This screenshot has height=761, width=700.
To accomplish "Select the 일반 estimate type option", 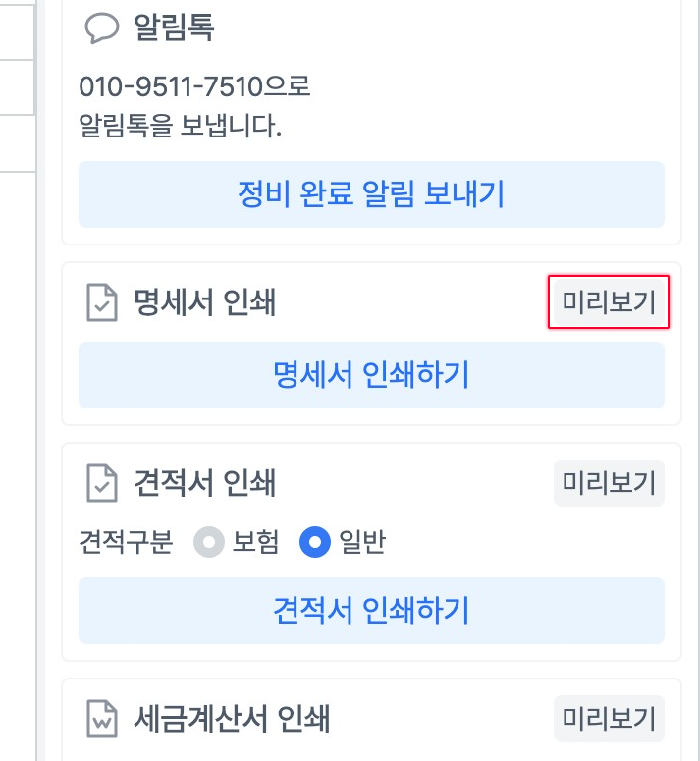I will click(x=314, y=542).
